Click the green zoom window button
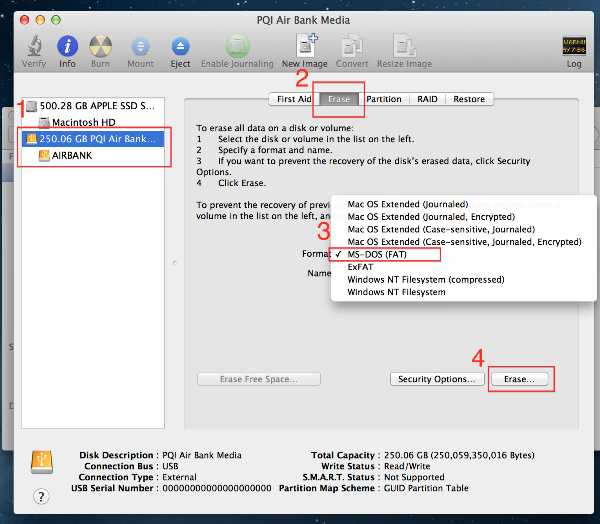 pos(56,20)
